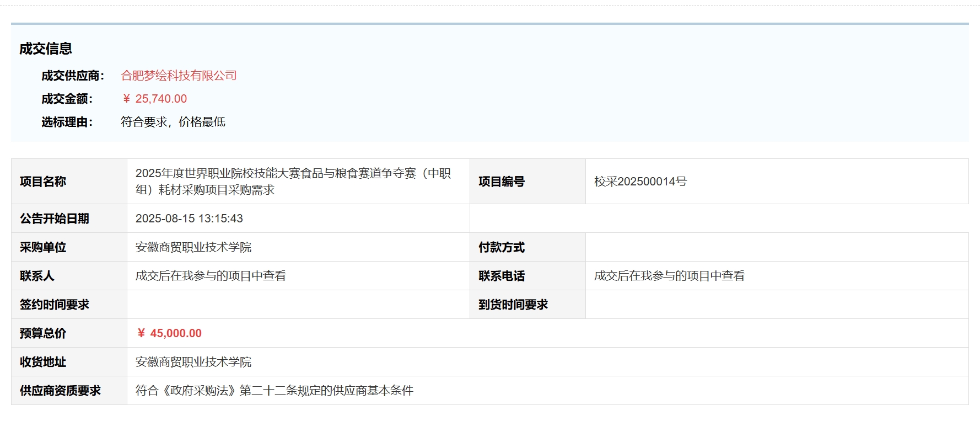Click the 成交信息 section heading
980x426 pixels.
click(x=46, y=49)
